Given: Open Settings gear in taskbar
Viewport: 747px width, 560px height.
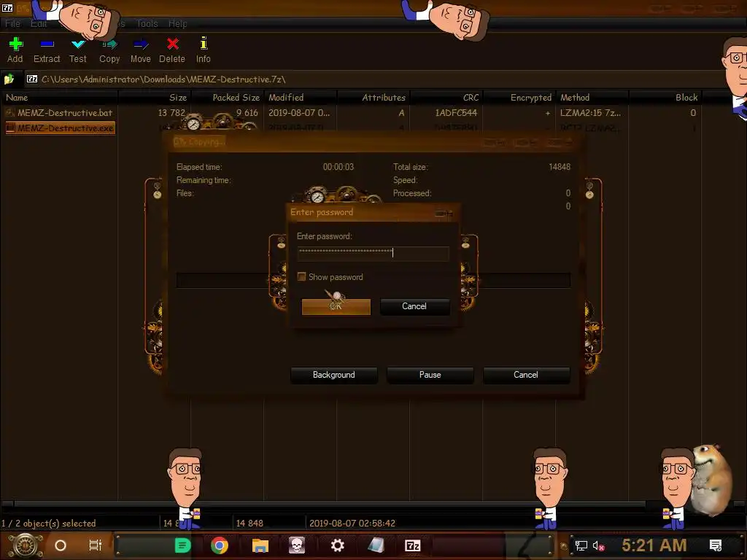Looking at the screenshot, I should [337, 545].
